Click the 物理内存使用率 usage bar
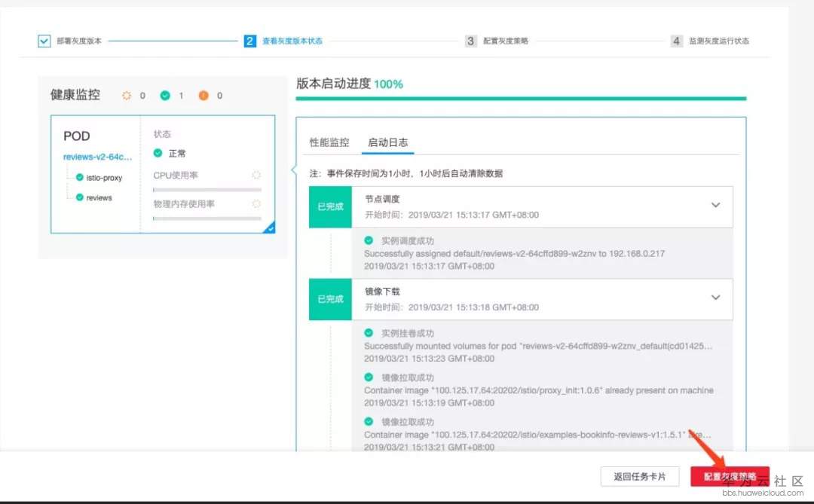Image resolution: width=814 pixels, height=504 pixels. click(207, 218)
